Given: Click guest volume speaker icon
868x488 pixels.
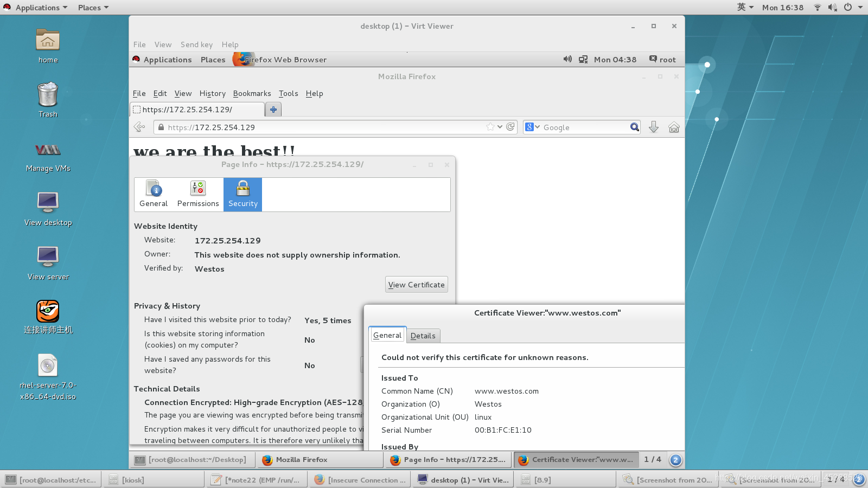Looking at the screenshot, I should point(567,59).
